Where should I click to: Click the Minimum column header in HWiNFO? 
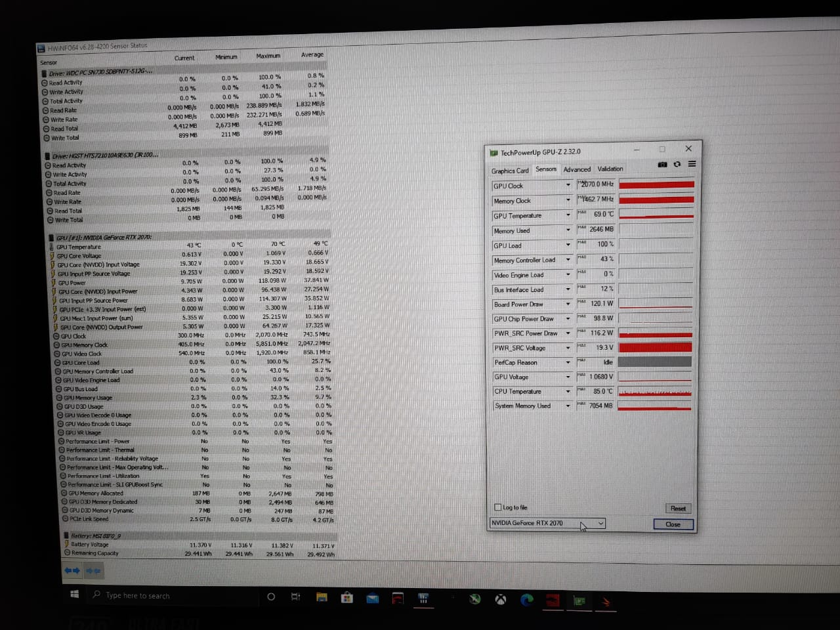226,57
